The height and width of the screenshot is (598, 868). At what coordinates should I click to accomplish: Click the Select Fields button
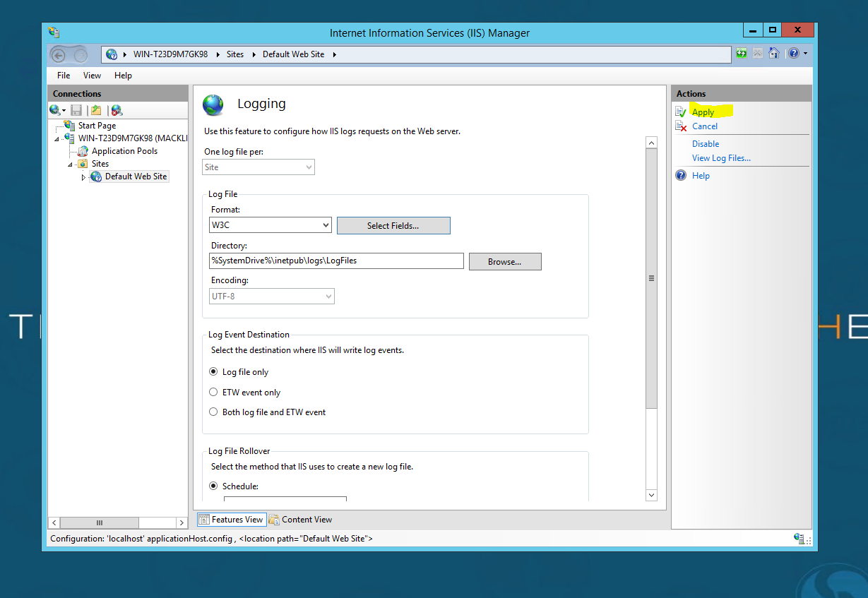tap(393, 226)
